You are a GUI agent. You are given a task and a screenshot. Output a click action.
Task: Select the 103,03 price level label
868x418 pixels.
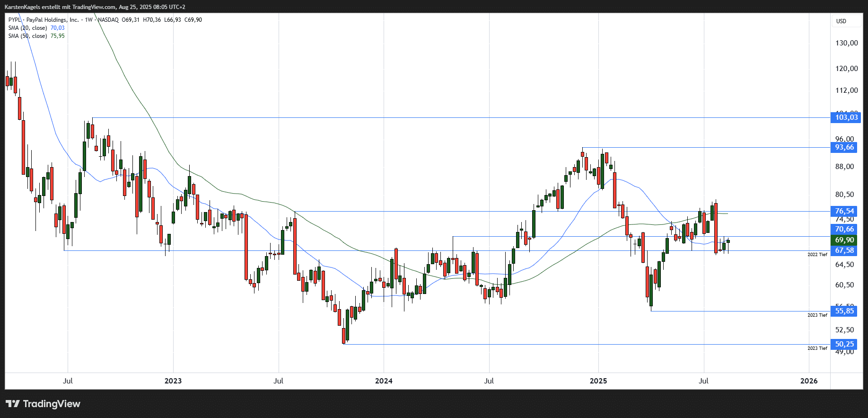pyautogui.click(x=846, y=117)
